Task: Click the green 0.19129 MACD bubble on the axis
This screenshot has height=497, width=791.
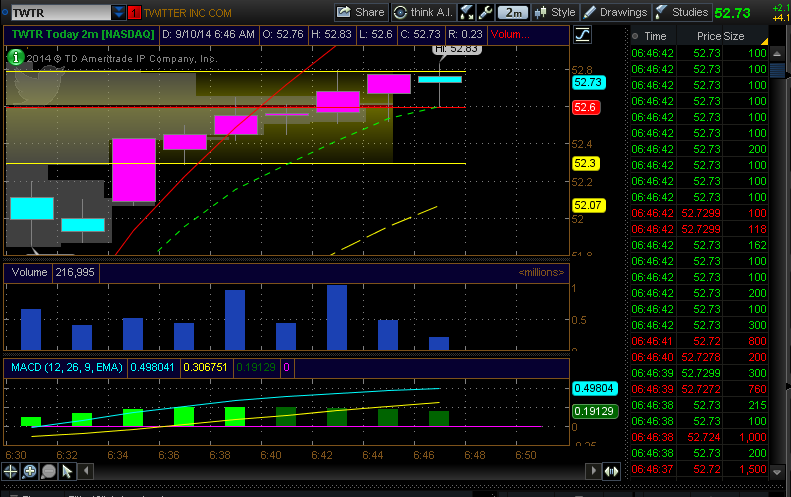Action: click(x=595, y=411)
